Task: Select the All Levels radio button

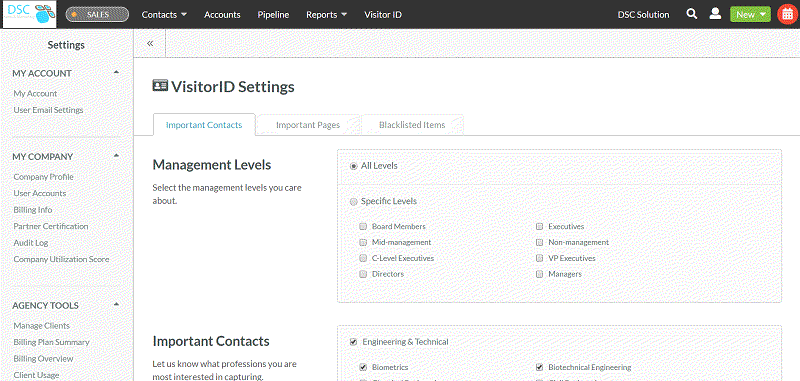Action: tap(353, 166)
